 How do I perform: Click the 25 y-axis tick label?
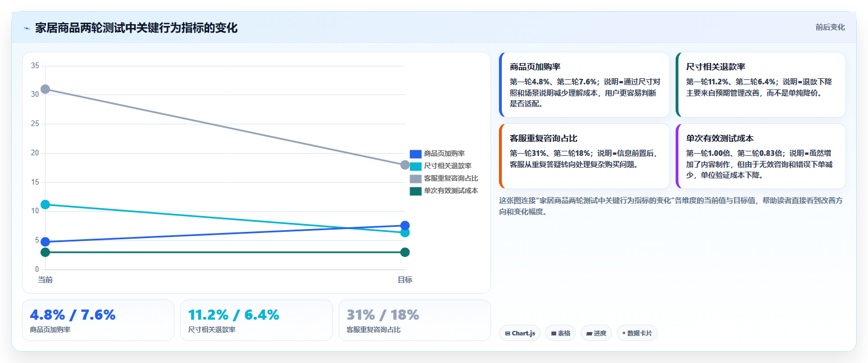[35, 124]
